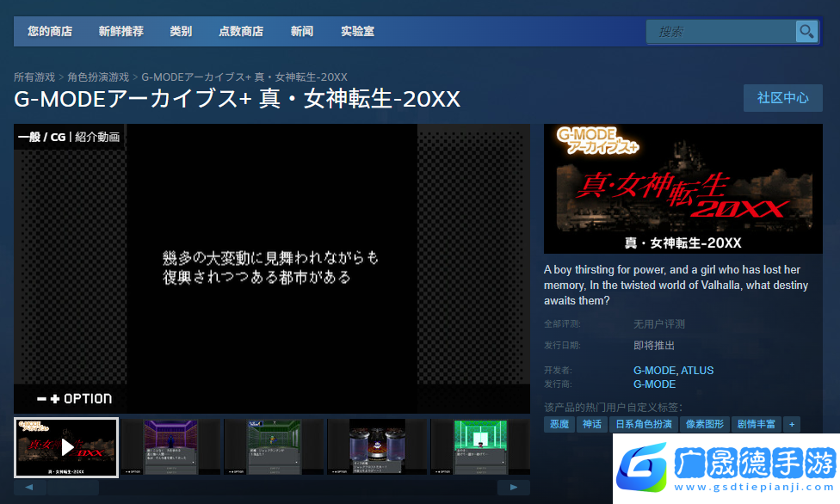Open the 实验室 labs tab
This screenshot has width=840, height=504.
[357, 32]
